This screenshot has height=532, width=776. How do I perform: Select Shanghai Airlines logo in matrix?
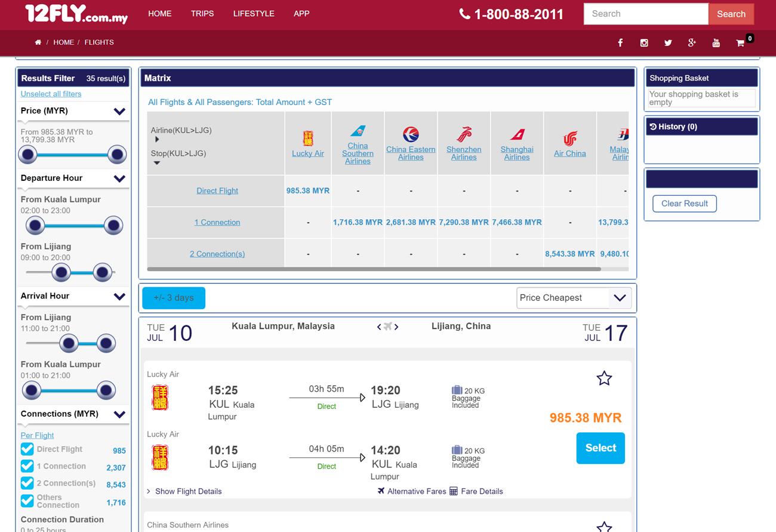517,134
